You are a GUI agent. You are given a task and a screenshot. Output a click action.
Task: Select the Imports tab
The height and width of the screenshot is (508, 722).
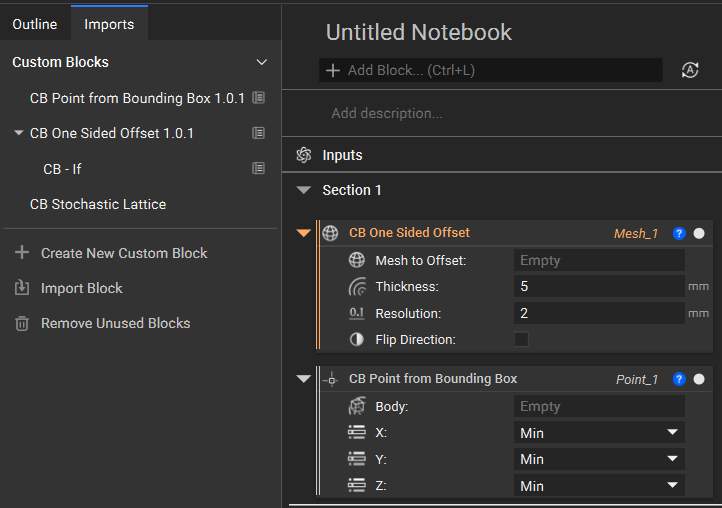109,24
